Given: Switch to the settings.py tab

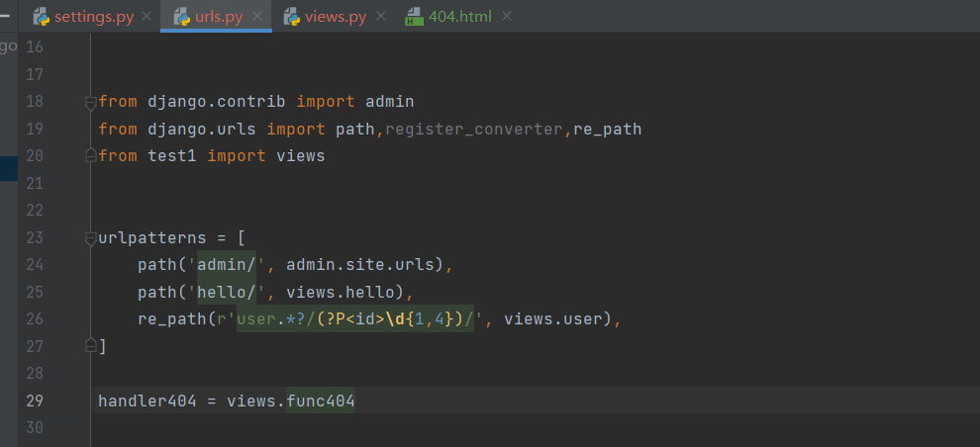Looking at the screenshot, I should 94,17.
